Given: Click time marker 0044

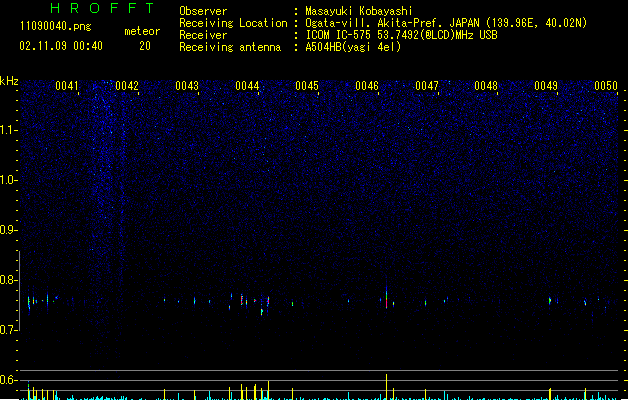Looking at the screenshot, I should point(247,86).
